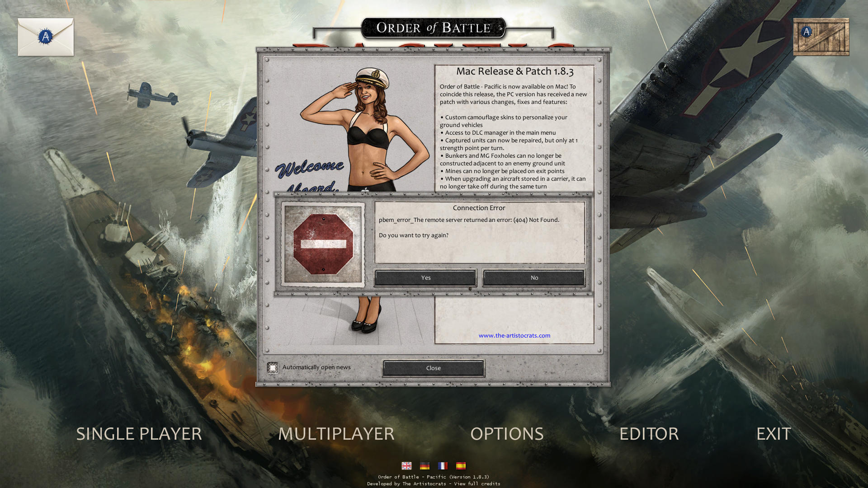
Task: Open the wooden crate DLC manager icon
Action: point(821,37)
